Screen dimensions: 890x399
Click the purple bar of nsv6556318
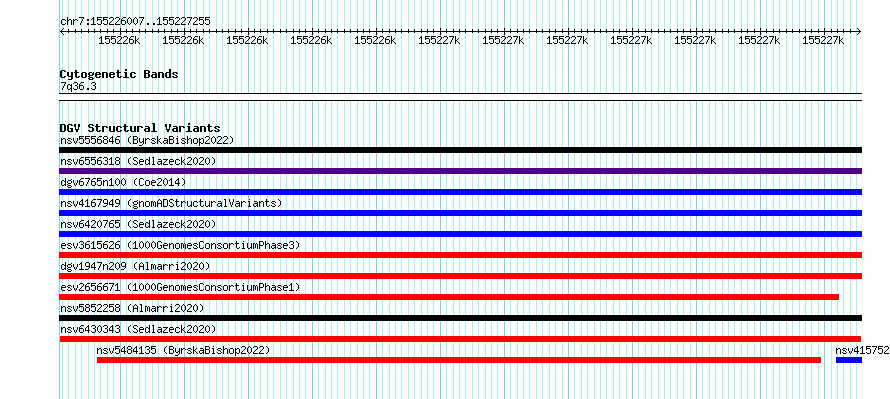pyautogui.click(x=460, y=171)
